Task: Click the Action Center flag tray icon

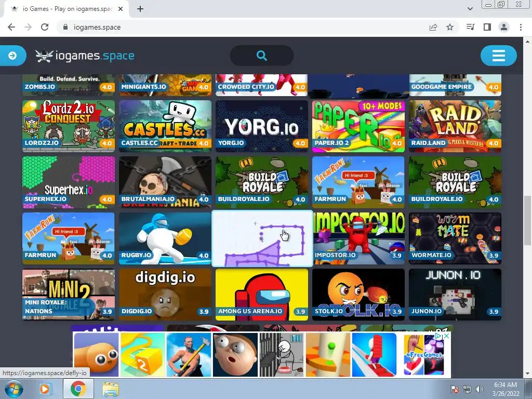Action: [454, 389]
